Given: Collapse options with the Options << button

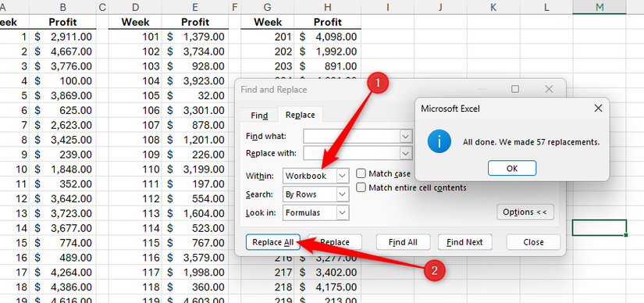Looking at the screenshot, I should 525,212.
